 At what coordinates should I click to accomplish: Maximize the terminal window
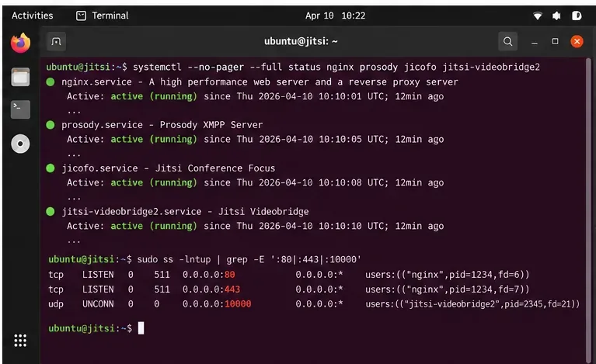[556, 41]
